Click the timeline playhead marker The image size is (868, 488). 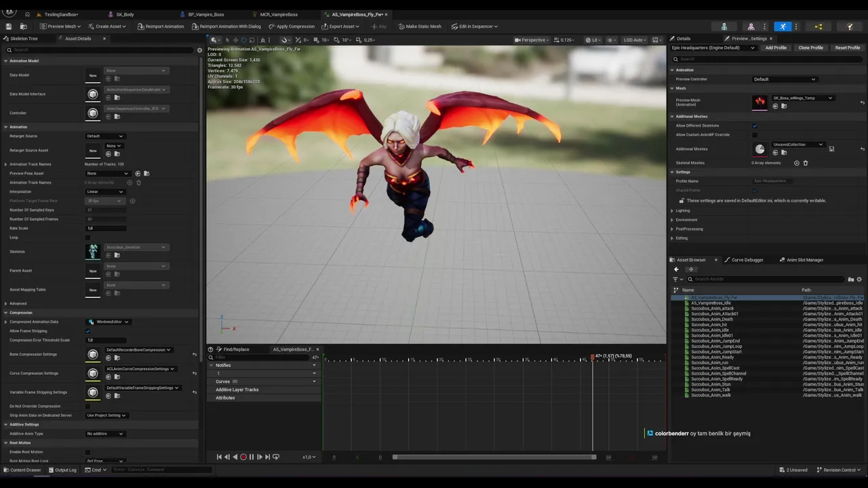point(593,357)
